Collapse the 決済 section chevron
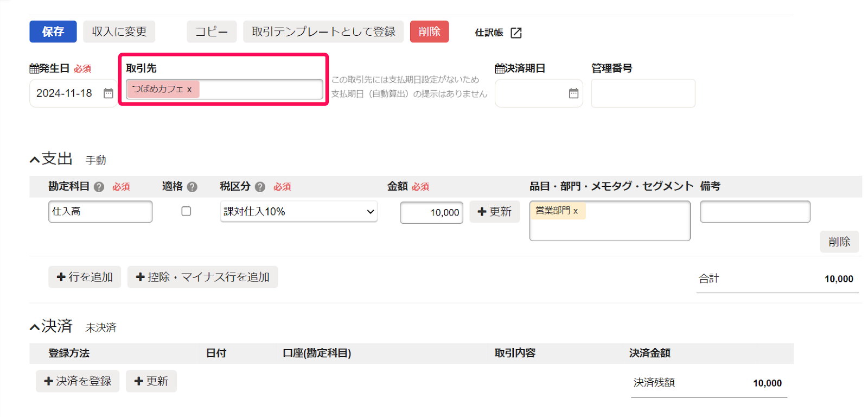This screenshot has width=868, height=417. [35, 327]
